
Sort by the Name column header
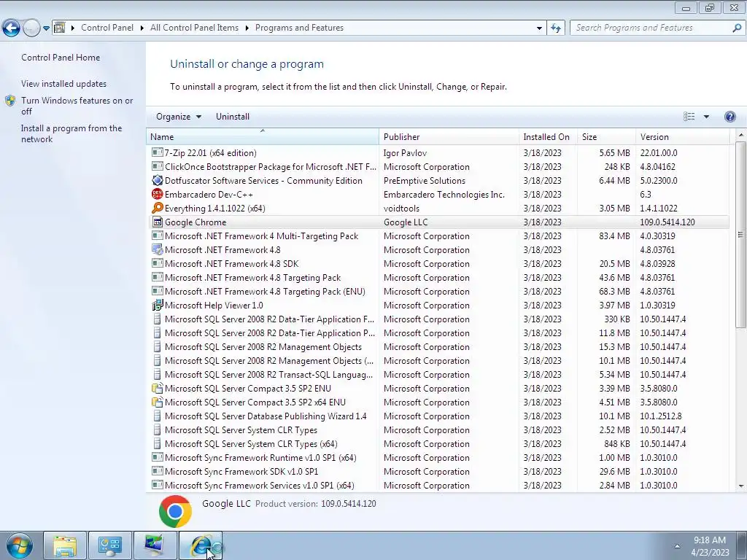(x=263, y=136)
